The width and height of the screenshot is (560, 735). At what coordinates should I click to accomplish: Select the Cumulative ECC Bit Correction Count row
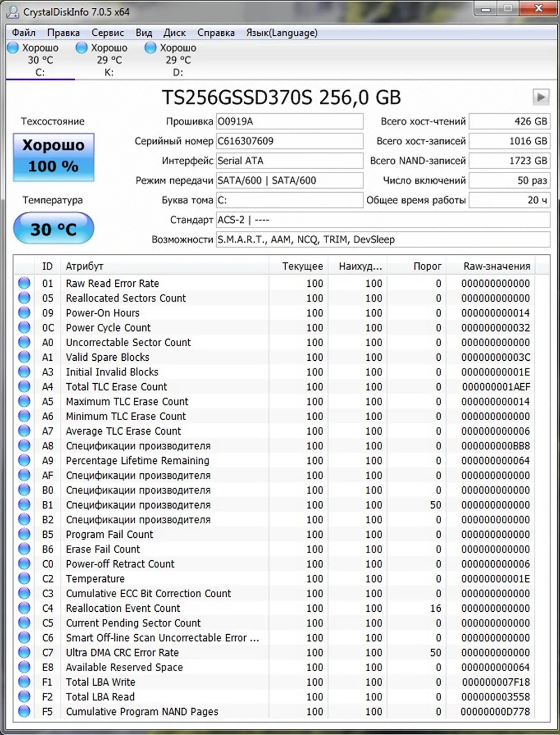tap(274, 593)
